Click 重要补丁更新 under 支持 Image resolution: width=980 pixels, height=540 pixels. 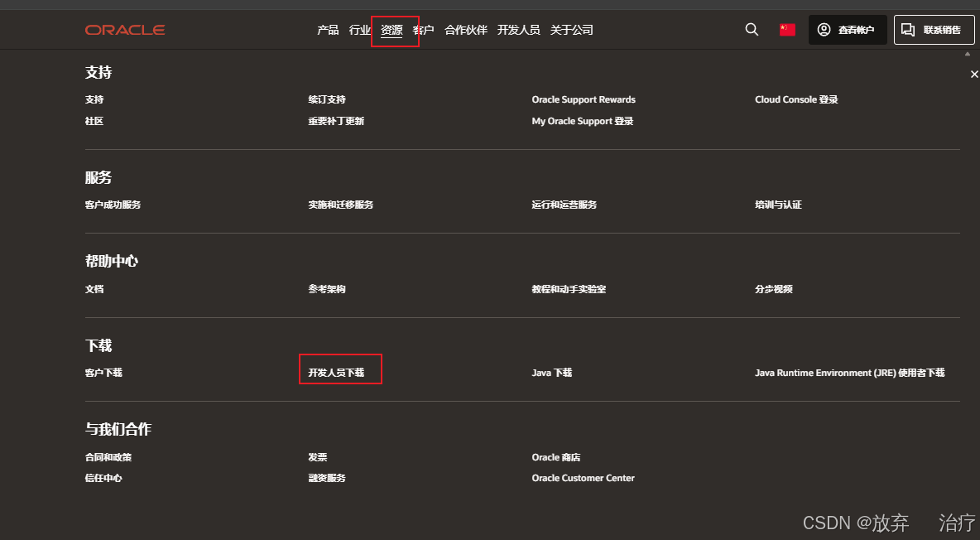point(334,121)
